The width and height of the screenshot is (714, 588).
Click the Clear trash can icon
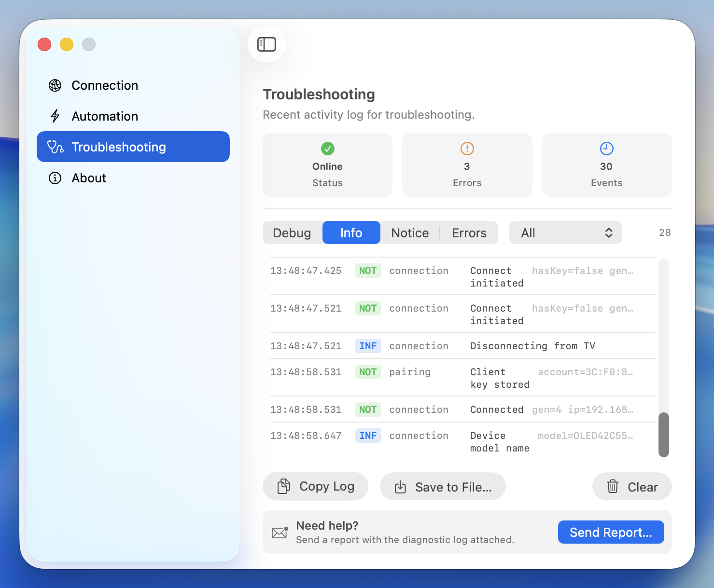point(613,486)
